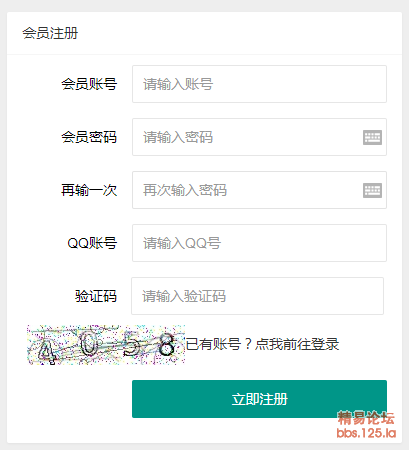Refresh the captcha image
409x450 pixels.
106,345
